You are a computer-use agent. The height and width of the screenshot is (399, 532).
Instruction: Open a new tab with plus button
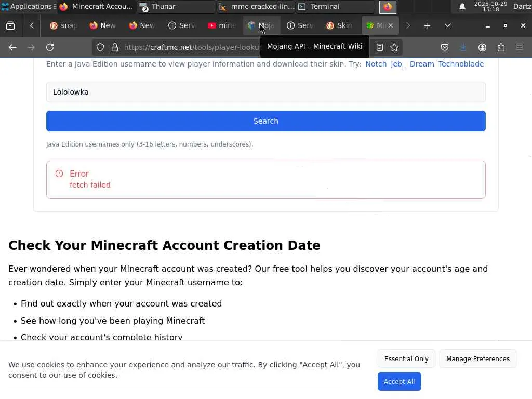click(427, 26)
